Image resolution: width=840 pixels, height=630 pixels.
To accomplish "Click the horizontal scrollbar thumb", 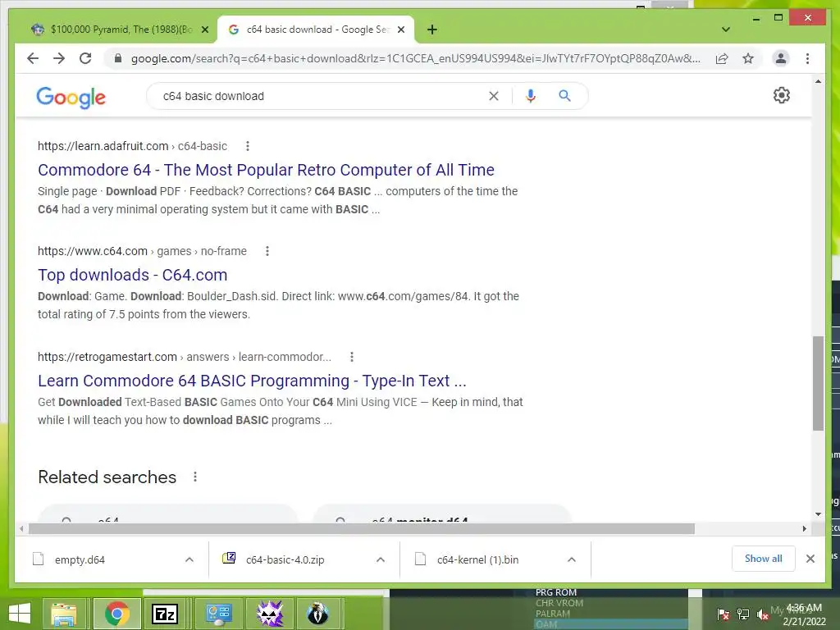I will point(362,529).
